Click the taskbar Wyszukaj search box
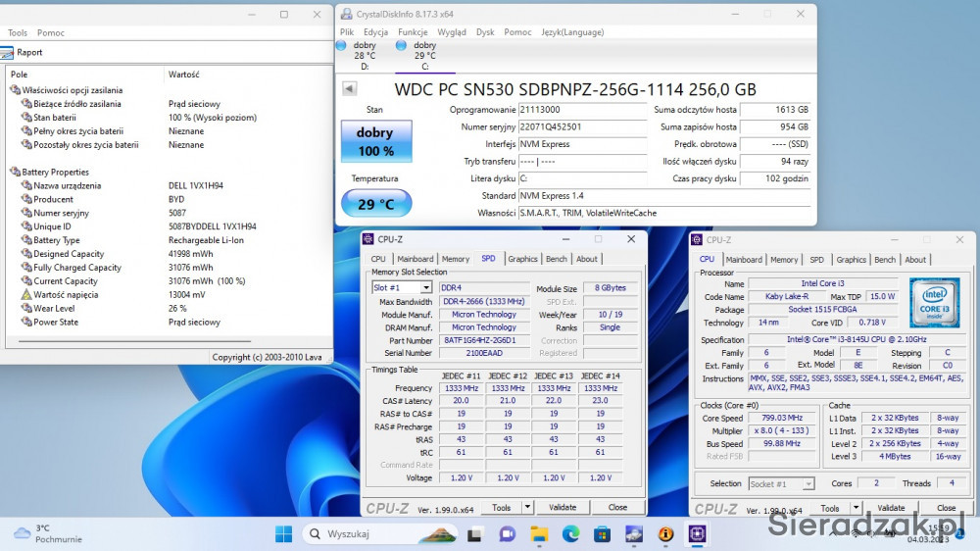Image resolution: width=980 pixels, height=551 pixels. [x=380, y=533]
